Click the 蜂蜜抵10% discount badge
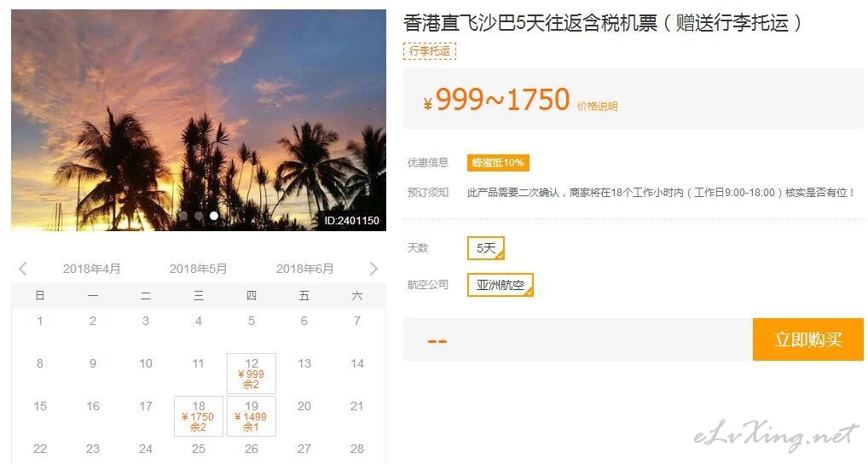The image size is (868, 464). 498,163
